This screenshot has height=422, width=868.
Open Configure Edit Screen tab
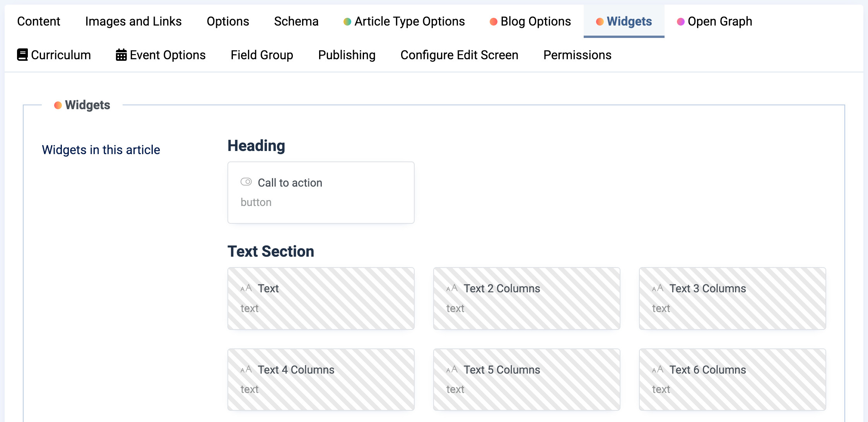click(x=460, y=55)
